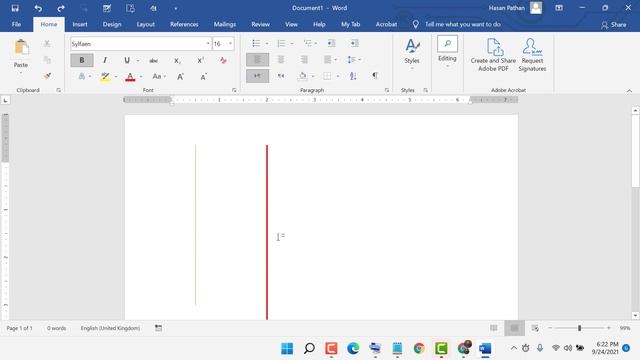Viewport: 640px width, 360px height.
Task: Redo the last action
Action: pos(61,8)
